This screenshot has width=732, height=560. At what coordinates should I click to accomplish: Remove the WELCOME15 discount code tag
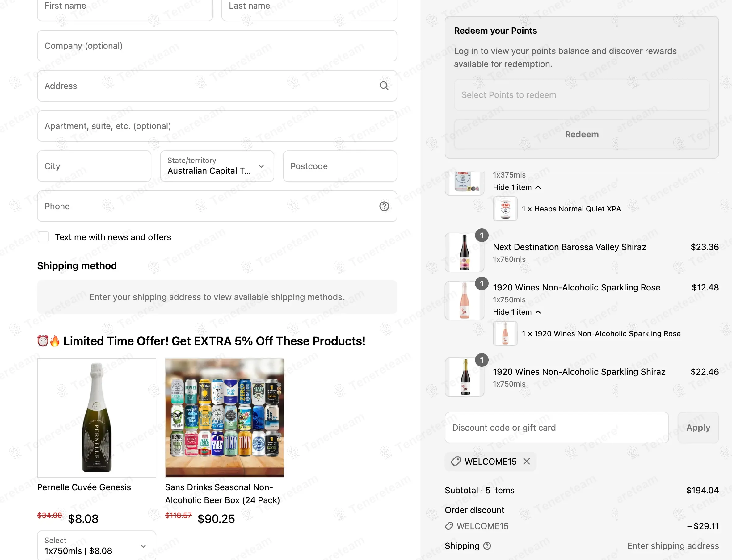coord(526,461)
